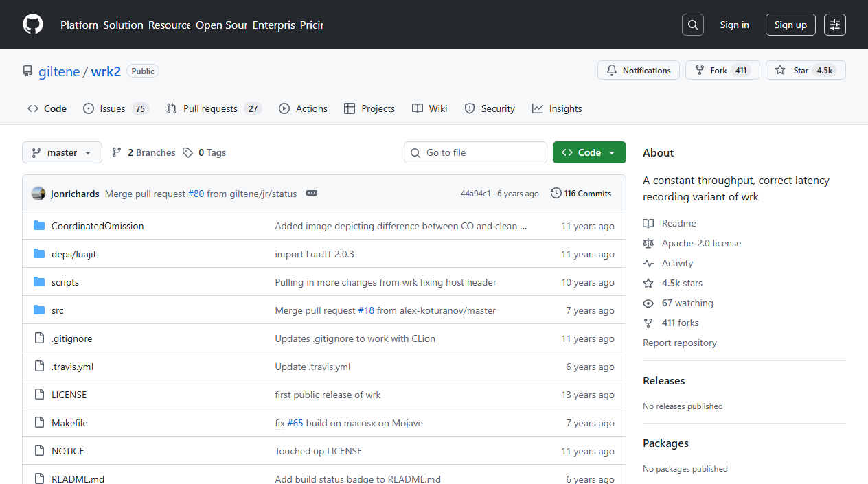This screenshot has height=484, width=868.
Task: Open the appearance settings icon in header
Action: click(835, 25)
